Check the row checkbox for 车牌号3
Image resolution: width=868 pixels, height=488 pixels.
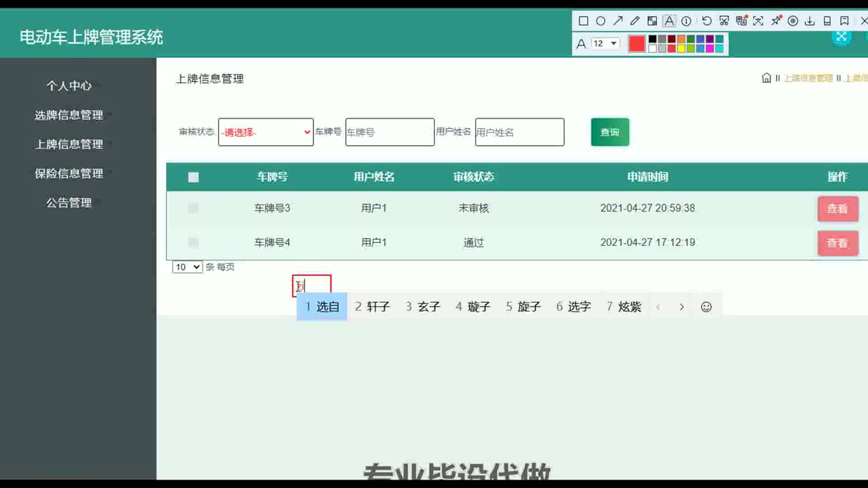193,208
